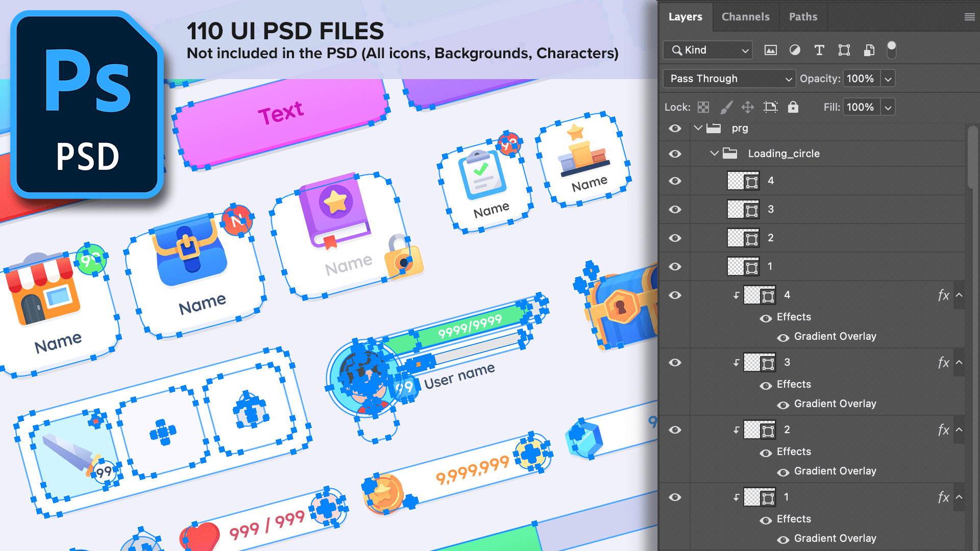The width and height of the screenshot is (980, 551).
Task: Open the Layers panel menu
Action: click(969, 17)
